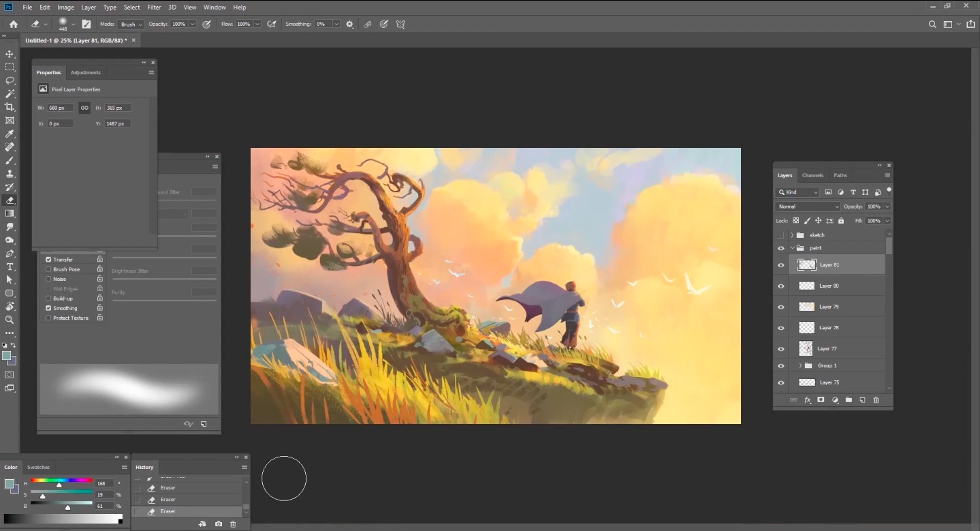Select the Healing Brush tool
The height and width of the screenshot is (531, 980).
click(x=10, y=147)
